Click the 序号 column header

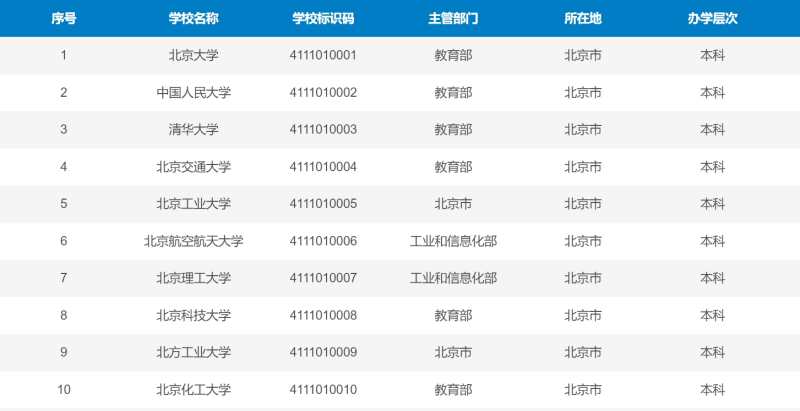64,18
